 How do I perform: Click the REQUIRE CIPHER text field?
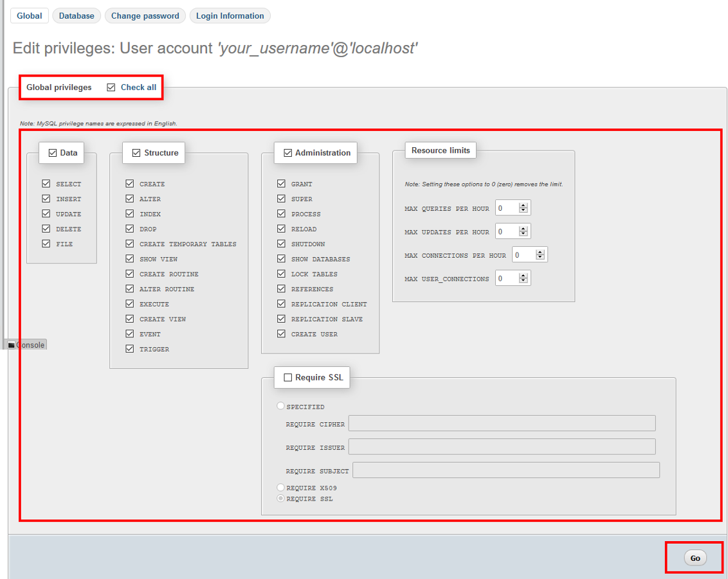502,423
